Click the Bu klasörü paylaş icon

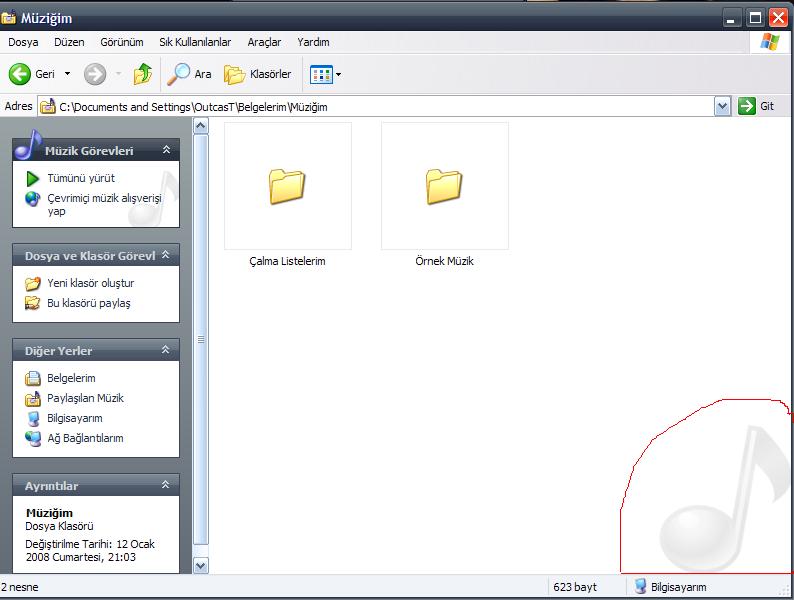tap(33, 303)
